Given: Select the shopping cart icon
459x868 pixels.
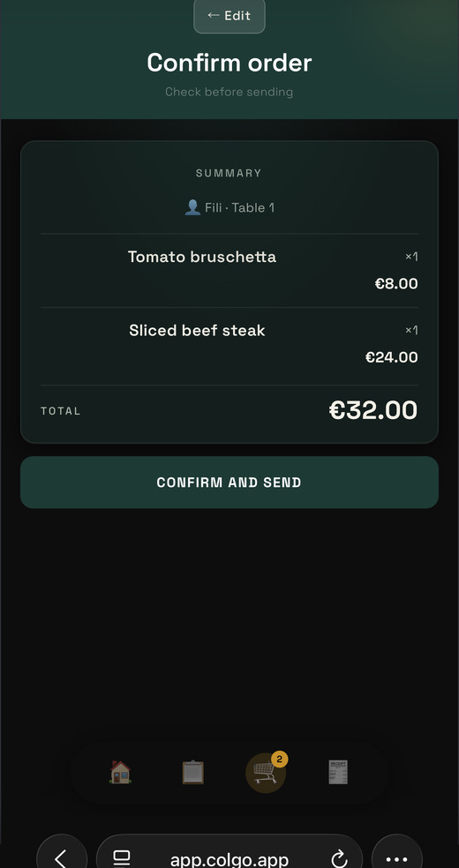Looking at the screenshot, I should [x=265, y=772].
